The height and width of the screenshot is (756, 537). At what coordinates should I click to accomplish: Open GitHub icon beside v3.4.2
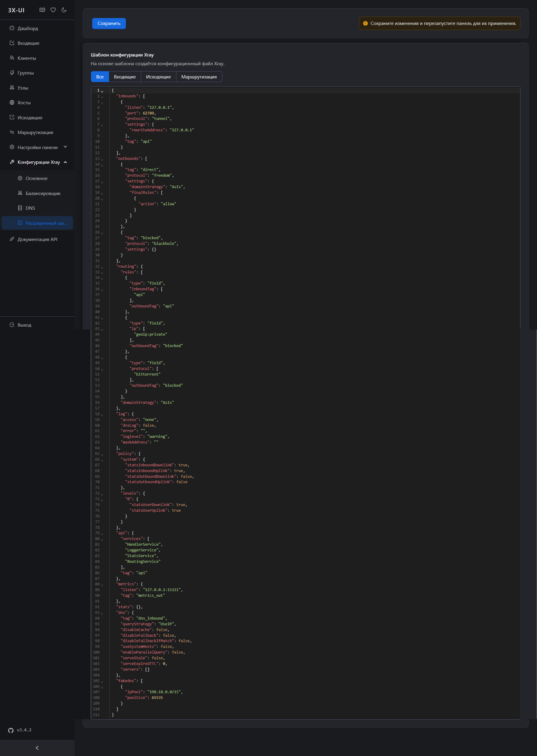click(11, 730)
